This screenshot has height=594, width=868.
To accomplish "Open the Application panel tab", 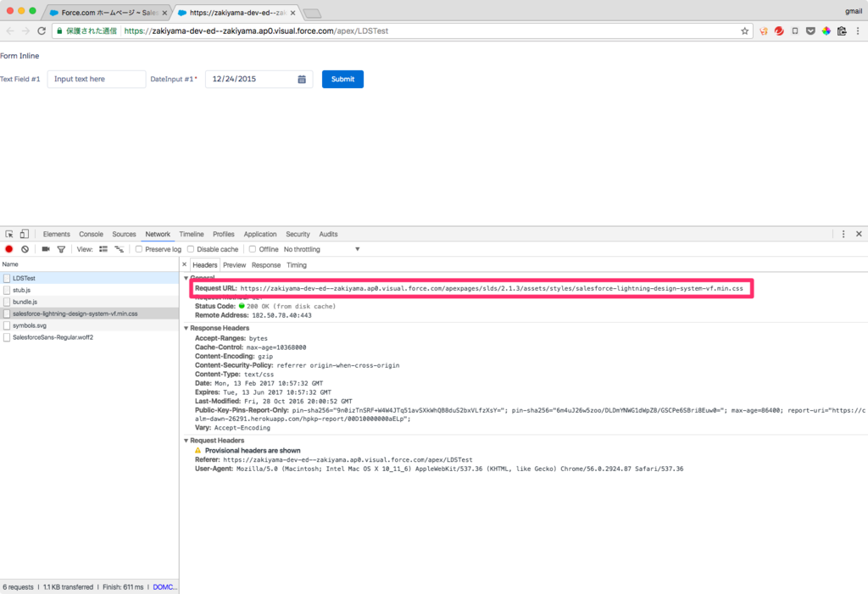I will click(x=260, y=234).
